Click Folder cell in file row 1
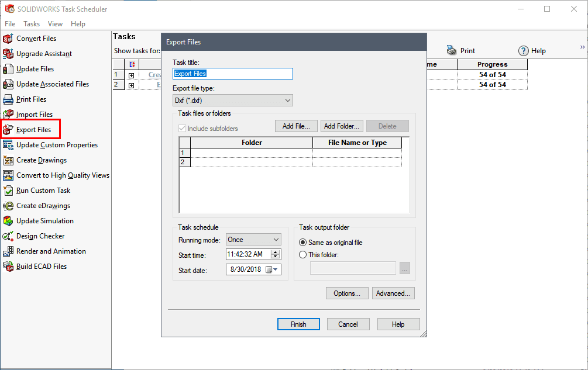Viewport: 588px width, 370px height. pos(252,153)
